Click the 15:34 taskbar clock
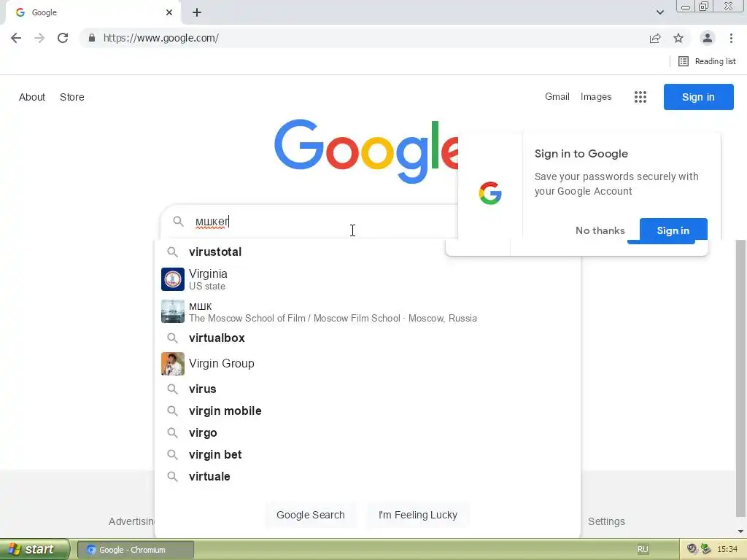 point(727,549)
